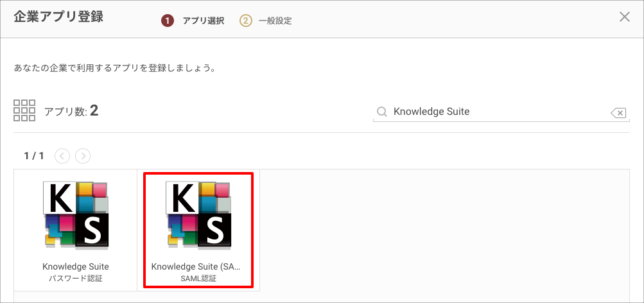Click the パスワード認証 label
The image size is (644, 303).
(x=76, y=279)
